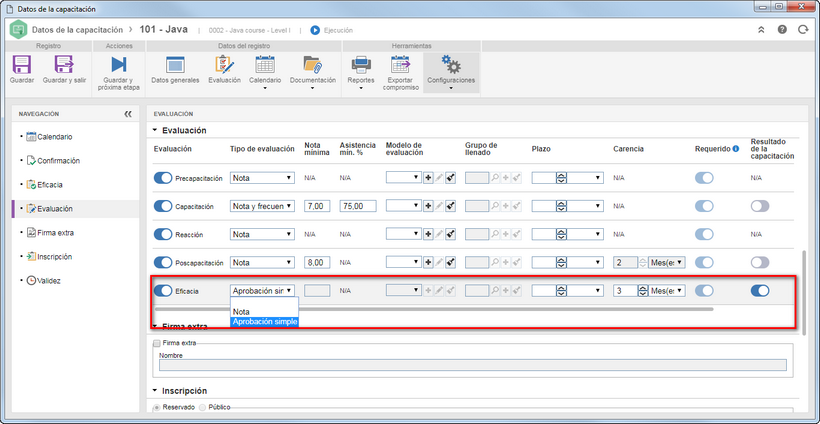Select the Público radio button
820x424 pixels.
202,407
